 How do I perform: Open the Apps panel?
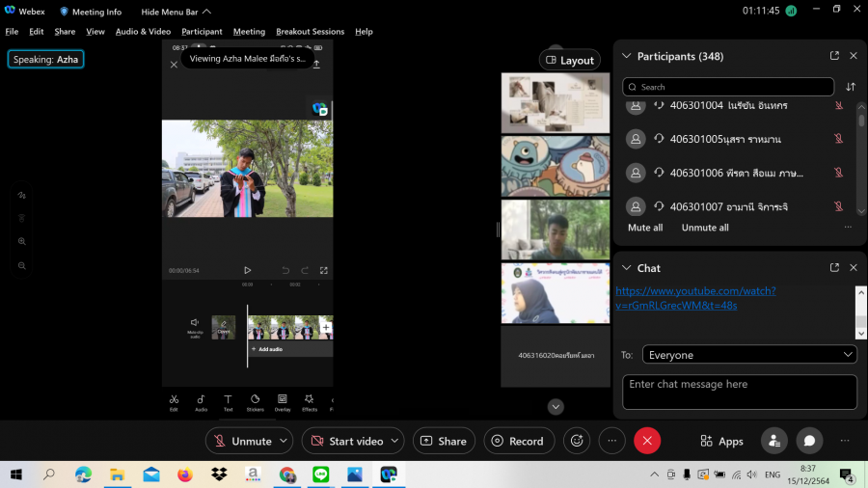[721, 441]
